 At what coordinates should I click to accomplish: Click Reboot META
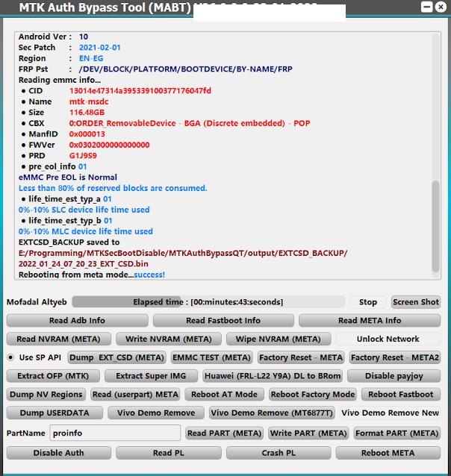[388, 453]
